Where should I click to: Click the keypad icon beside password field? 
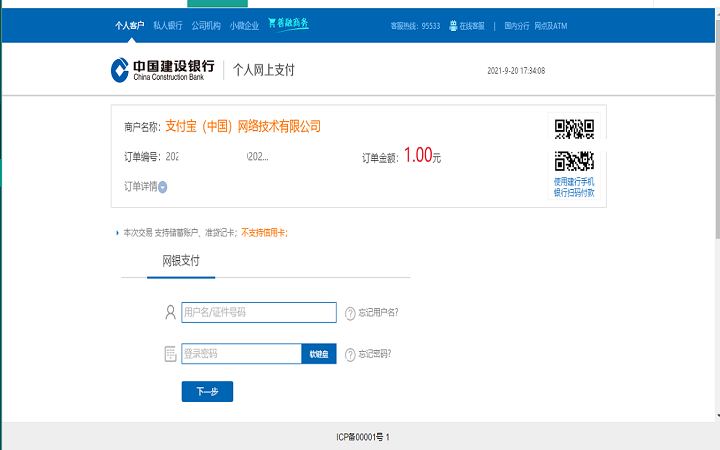coord(170,354)
